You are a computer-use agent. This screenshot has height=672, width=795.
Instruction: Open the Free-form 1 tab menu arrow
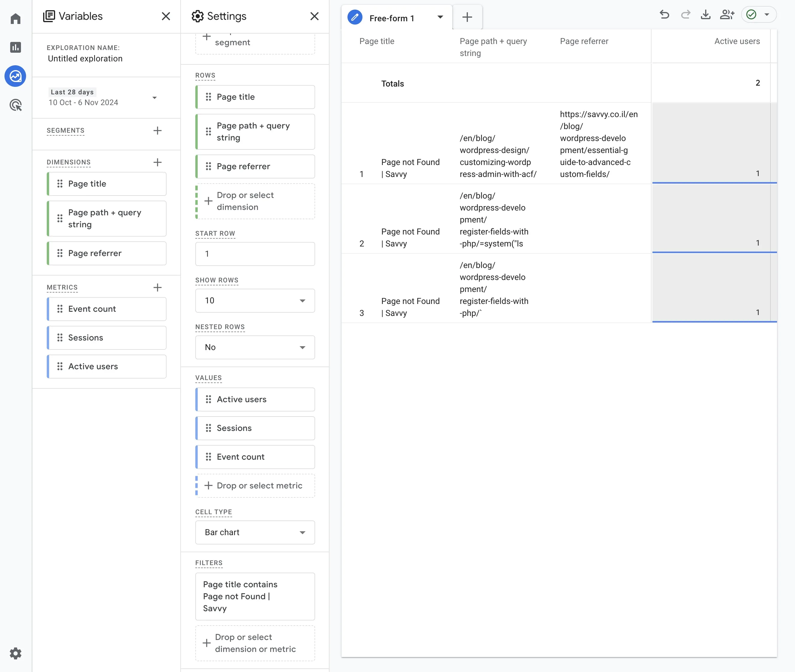pyautogui.click(x=440, y=17)
